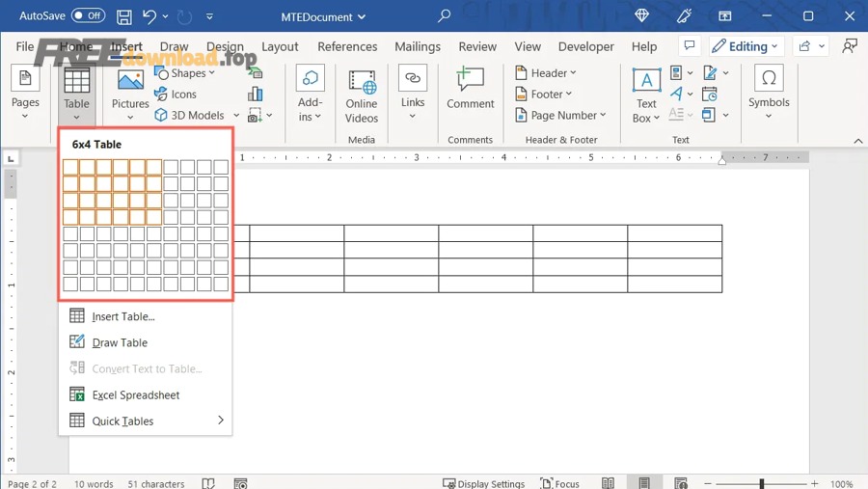The height and width of the screenshot is (489, 868).
Task: Open the Mailings tab
Action: point(418,46)
